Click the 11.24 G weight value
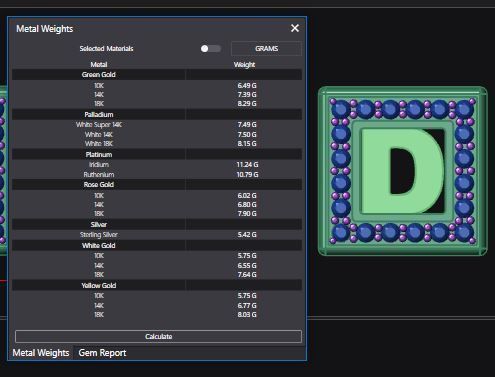This screenshot has height=377, width=495. pos(247,165)
